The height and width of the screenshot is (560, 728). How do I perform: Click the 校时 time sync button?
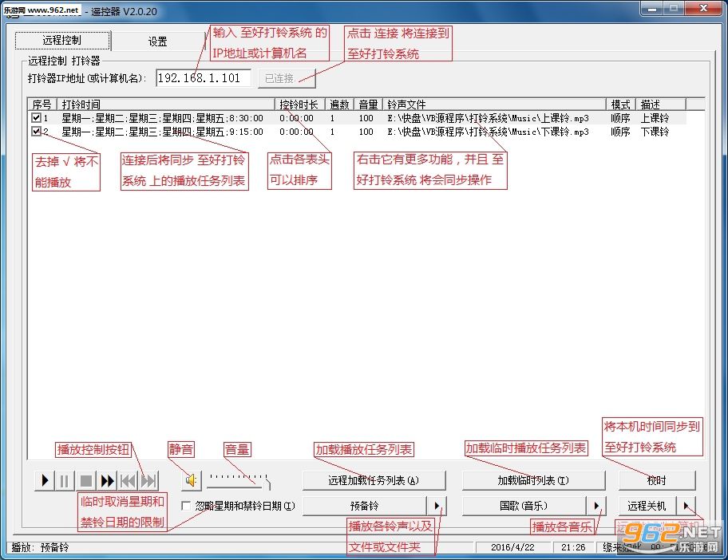click(x=657, y=481)
